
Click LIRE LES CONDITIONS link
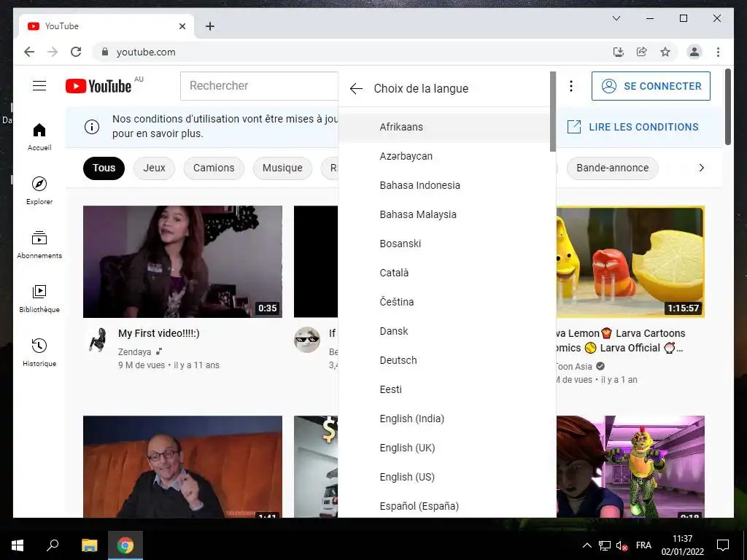point(632,127)
